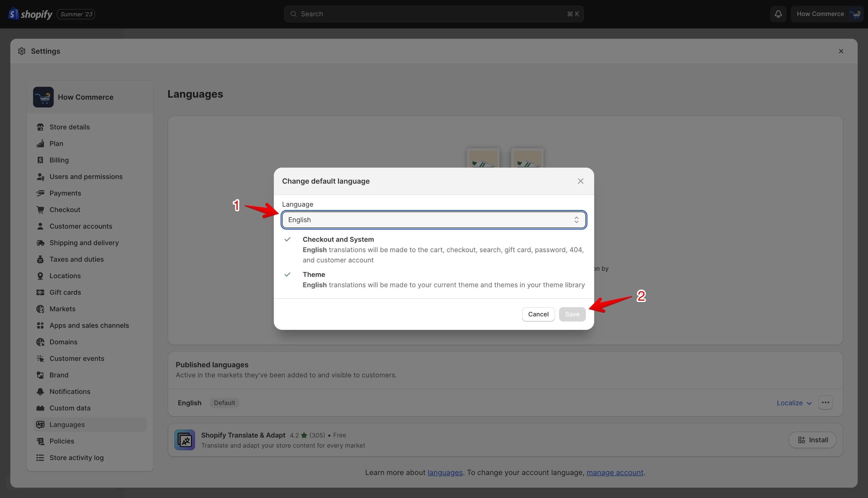
Task: Click the Payments icon
Action: click(x=40, y=193)
